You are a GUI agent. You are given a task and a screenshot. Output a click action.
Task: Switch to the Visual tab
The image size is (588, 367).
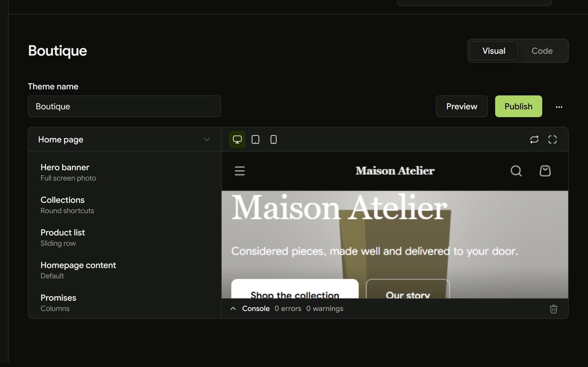click(494, 51)
